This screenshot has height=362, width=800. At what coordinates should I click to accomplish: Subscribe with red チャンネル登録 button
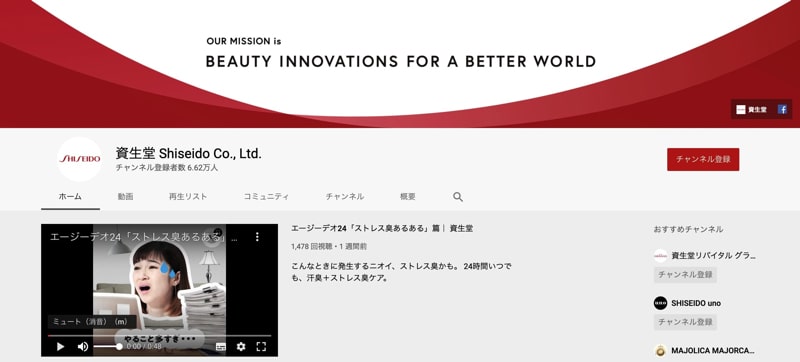point(703,159)
